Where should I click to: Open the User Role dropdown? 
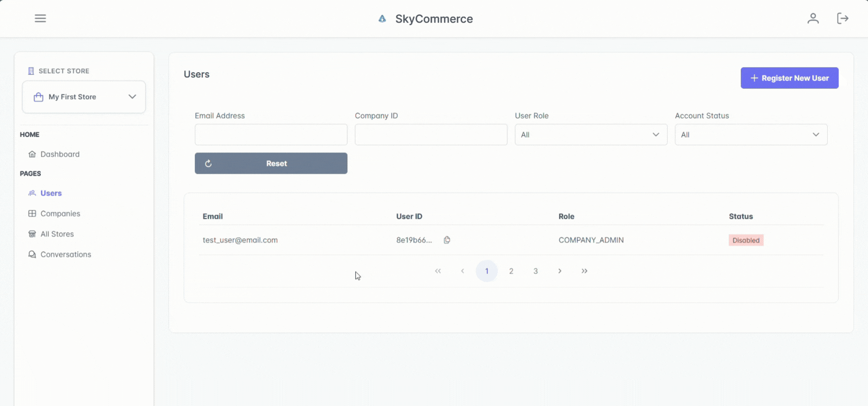pyautogui.click(x=591, y=135)
